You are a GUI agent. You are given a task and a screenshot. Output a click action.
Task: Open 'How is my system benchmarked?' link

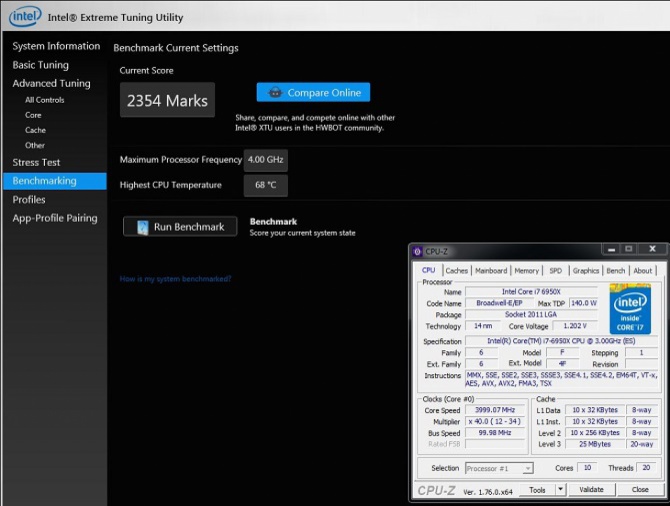click(x=175, y=279)
